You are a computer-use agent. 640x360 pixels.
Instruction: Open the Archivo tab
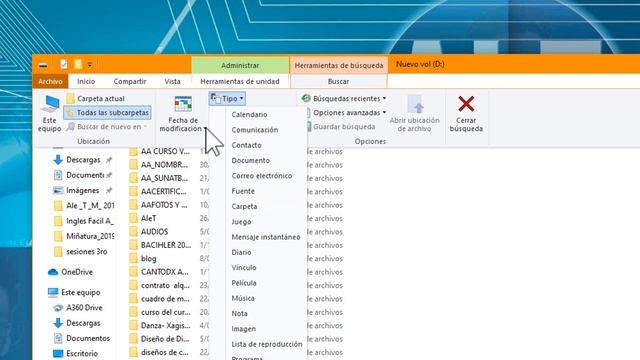click(50, 81)
